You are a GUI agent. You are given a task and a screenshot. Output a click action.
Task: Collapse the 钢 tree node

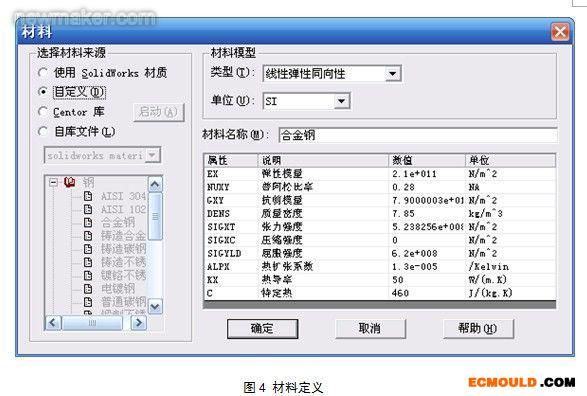tap(54, 183)
